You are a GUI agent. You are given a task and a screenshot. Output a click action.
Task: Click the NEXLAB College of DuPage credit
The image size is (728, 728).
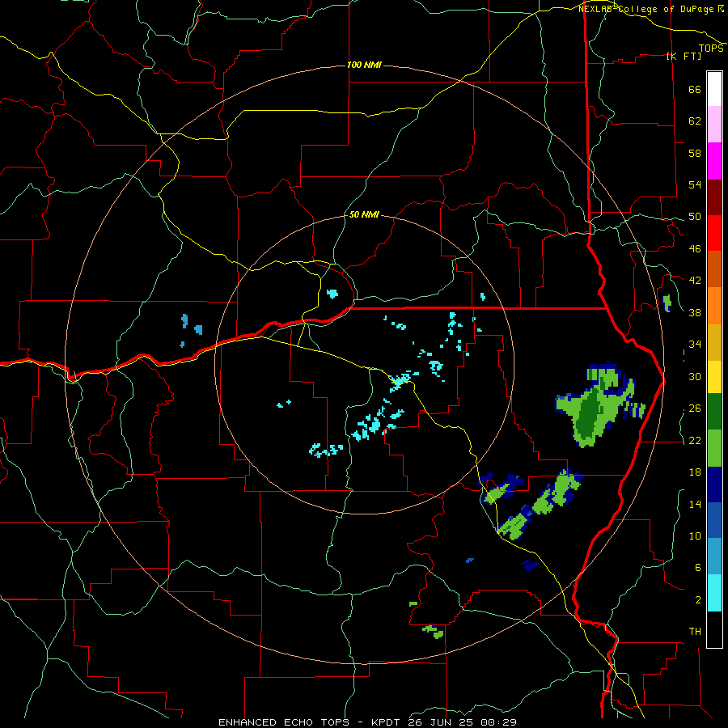click(x=652, y=9)
